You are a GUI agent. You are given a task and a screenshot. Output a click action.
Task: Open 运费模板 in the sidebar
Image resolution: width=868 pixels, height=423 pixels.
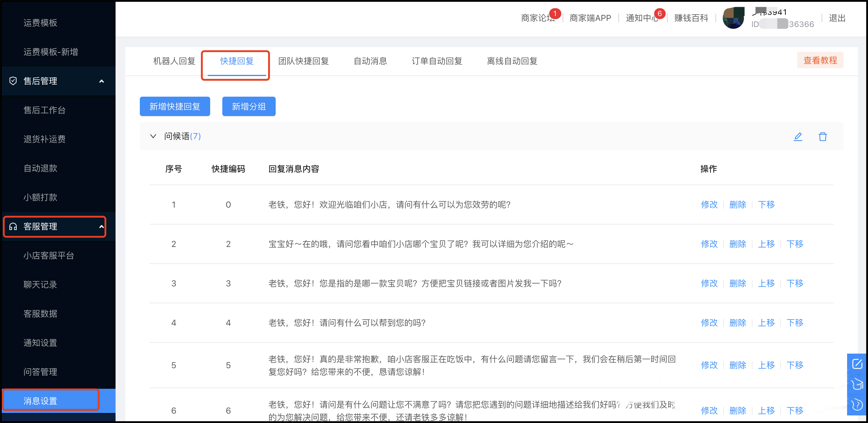click(x=40, y=22)
